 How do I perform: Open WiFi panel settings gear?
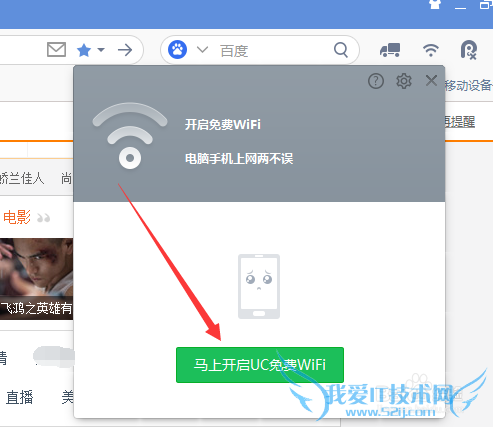[x=404, y=81]
